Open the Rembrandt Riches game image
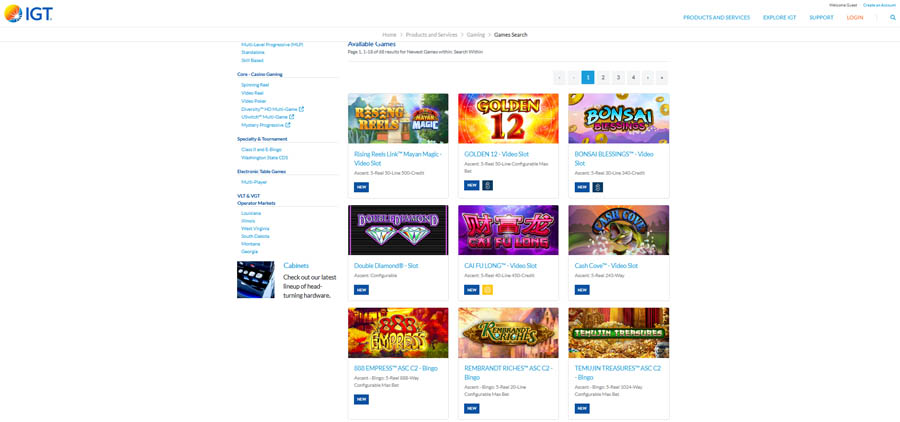The height and width of the screenshot is (422, 900). 508,333
